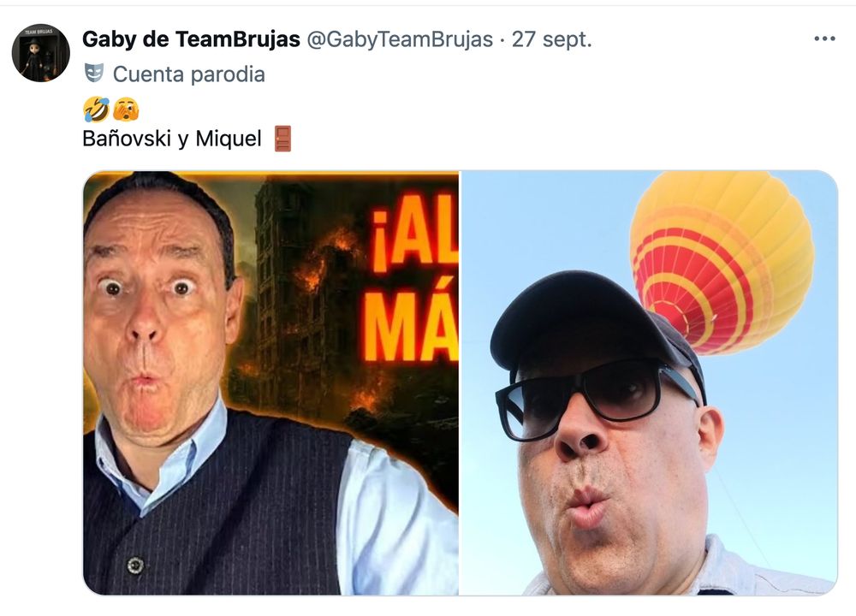The width and height of the screenshot is (856, 616).
Task: Open the @GabyTeamBrujas handle link
Action: (400, 39)
